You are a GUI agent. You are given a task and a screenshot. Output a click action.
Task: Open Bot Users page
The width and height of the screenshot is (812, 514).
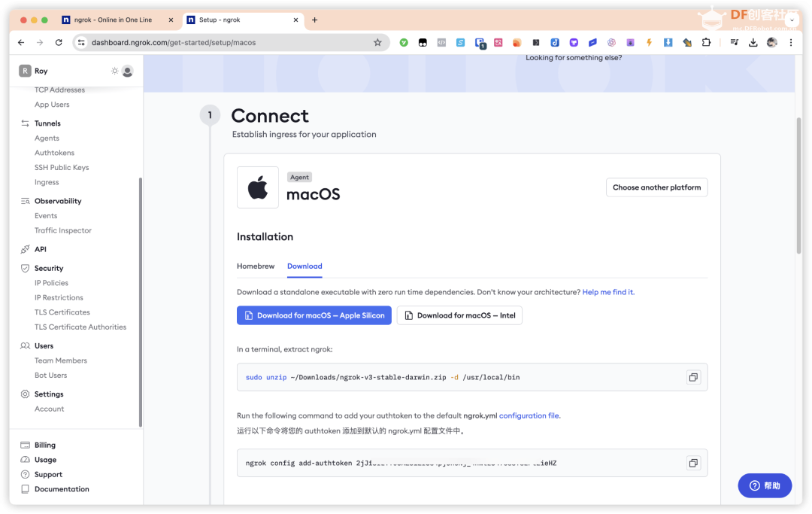click(51, 375)
